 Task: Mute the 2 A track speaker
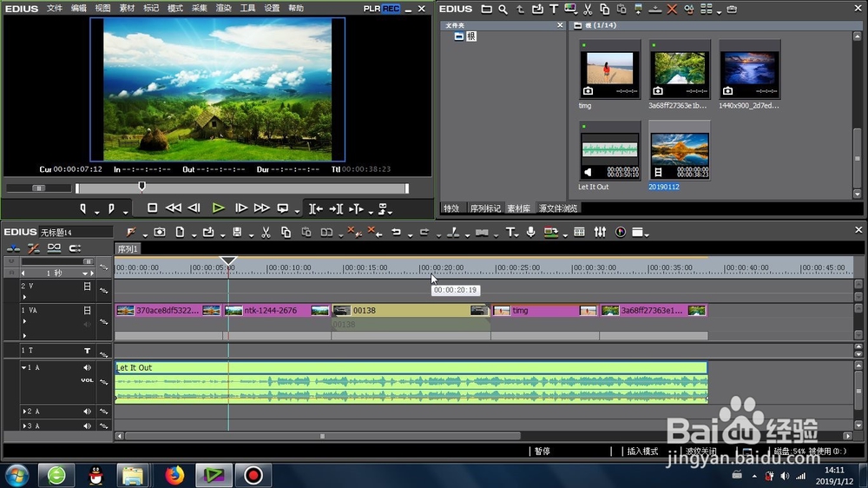[87, 412]
